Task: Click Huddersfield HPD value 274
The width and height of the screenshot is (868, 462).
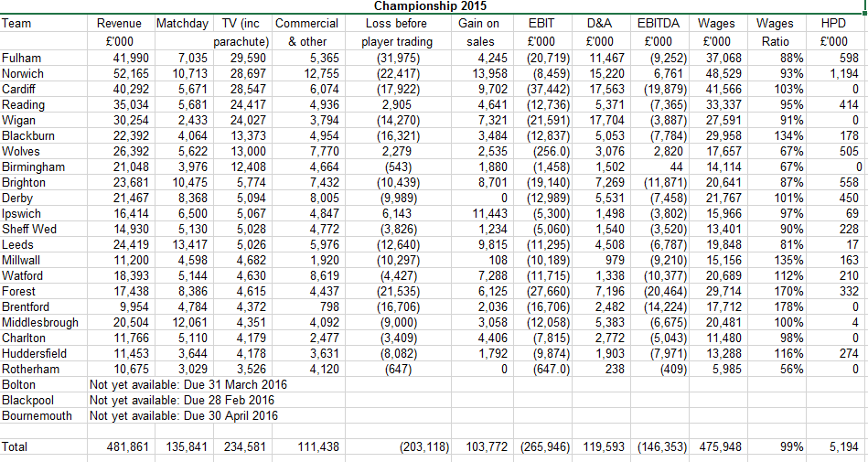Action: [x=849, y=353]
